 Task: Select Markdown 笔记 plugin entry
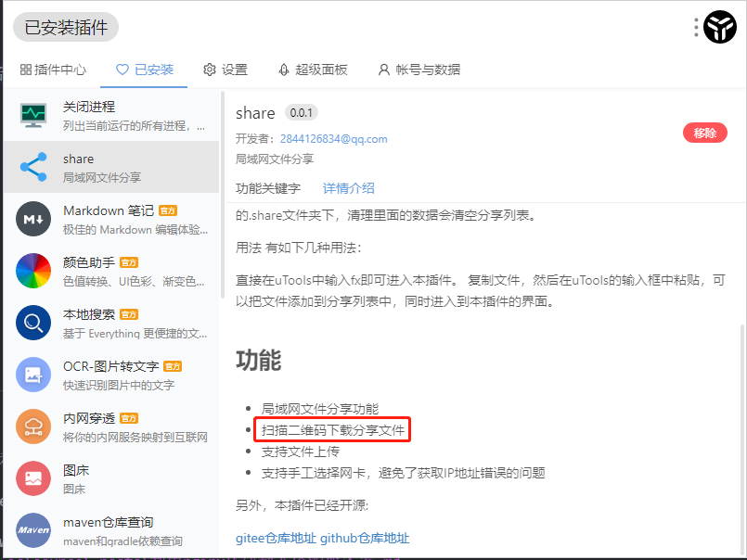tap(111, 219)
